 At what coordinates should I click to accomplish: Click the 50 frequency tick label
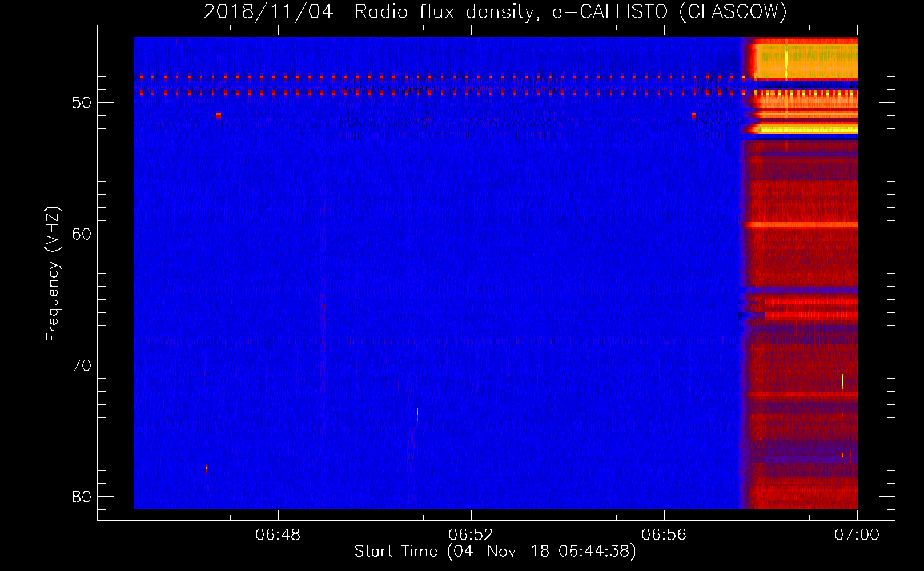click(x=82, y=103)
